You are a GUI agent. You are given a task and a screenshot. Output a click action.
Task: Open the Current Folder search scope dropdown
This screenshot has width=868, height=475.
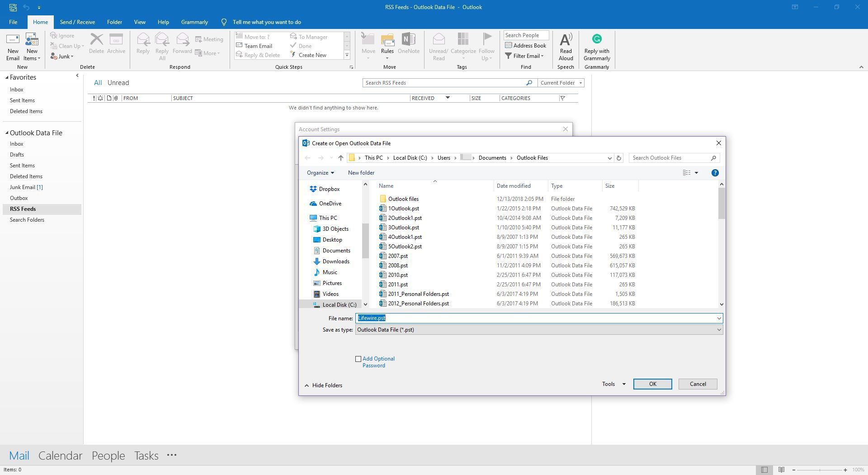tap(561, 83)
